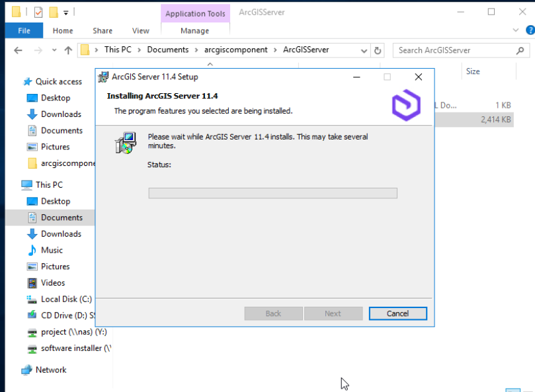This screenshot has width=535, height=392.
Task: Open Local Disk (C:) drive
Action: 66,299
